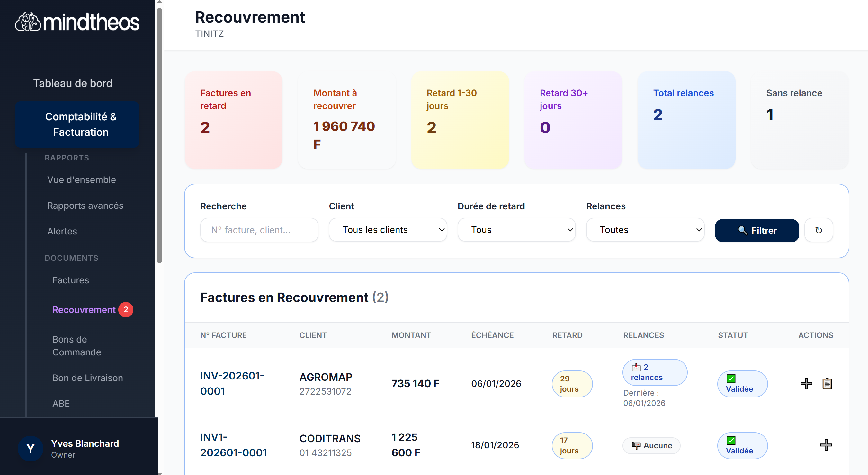
Task: Click the Validée status badge for CODITRANS
Action: [742, 445]
